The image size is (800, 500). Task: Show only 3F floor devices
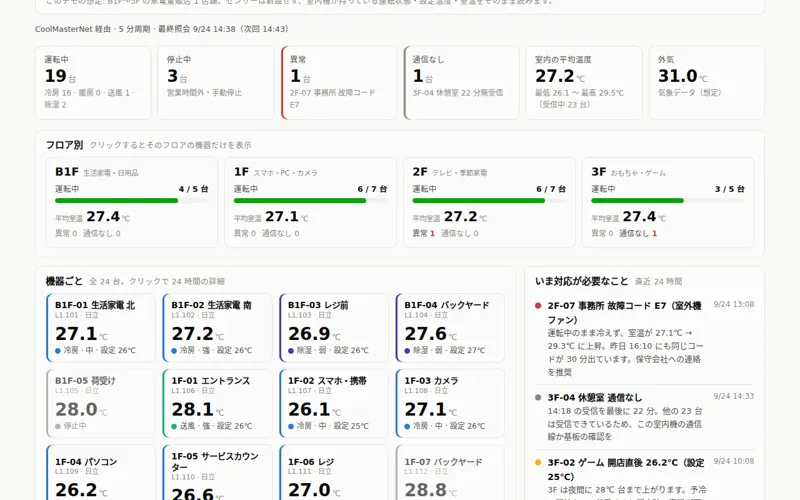point(668,203)
